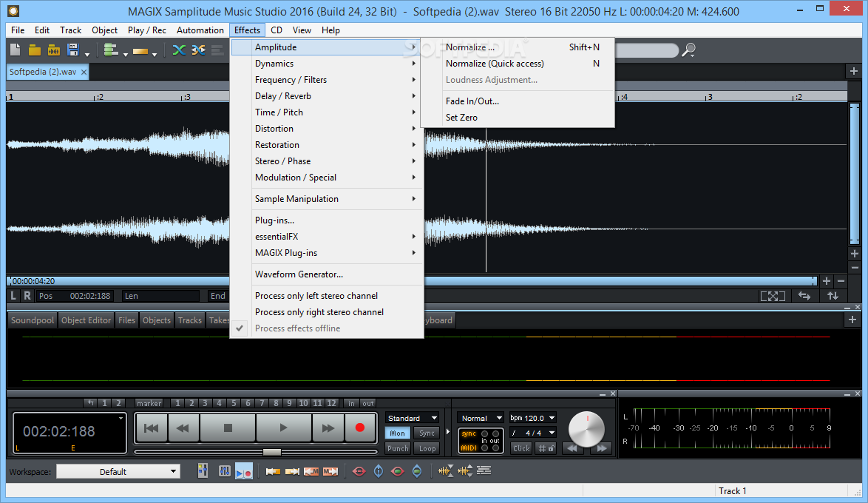Screen dimensions: 868x503
Task: Open the dropdown arrow beside the orange object icon
Action: click(155, 54)
